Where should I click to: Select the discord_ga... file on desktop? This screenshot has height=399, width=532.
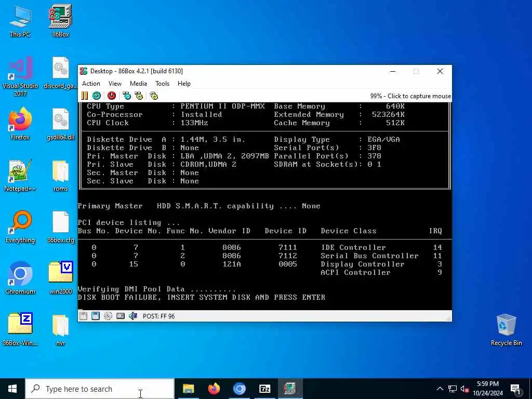point(61,73)
